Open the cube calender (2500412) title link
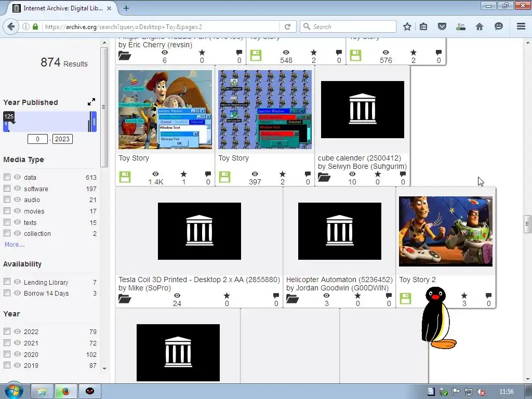This screenshot has width=532, height=399. click(x=360, y=158)
